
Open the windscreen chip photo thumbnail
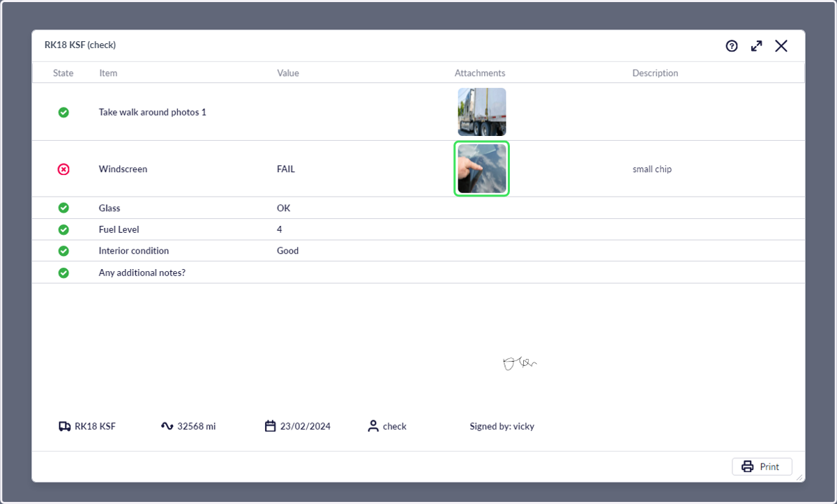[x=482, y=169]
